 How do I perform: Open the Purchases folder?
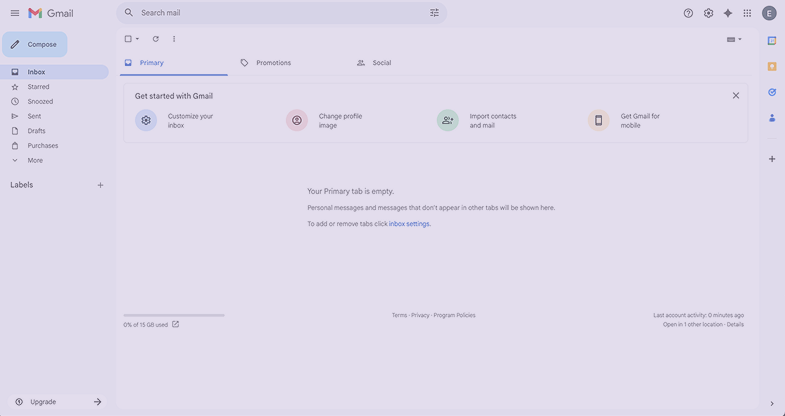click(x=54, y=146)
